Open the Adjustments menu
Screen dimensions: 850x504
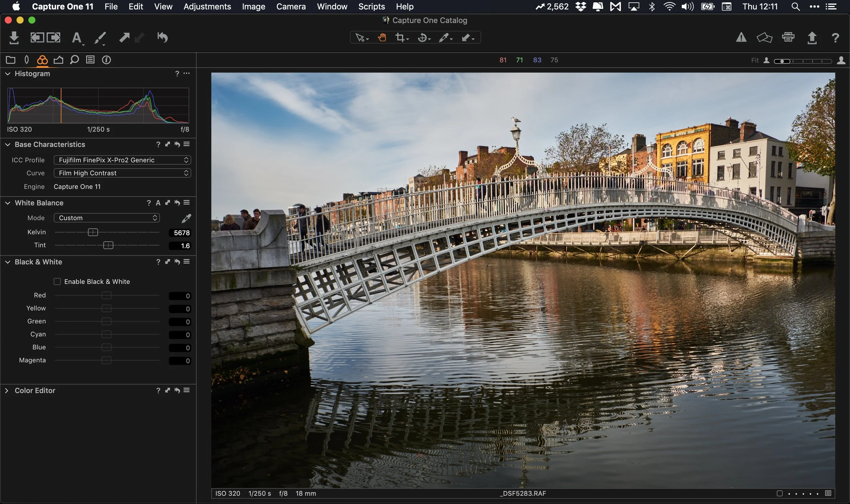(x=207, y=6)
